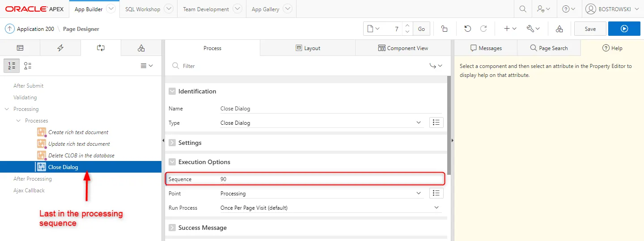Toggle sort by component type view
644x241 pixels.
click(x=28, y=66)
